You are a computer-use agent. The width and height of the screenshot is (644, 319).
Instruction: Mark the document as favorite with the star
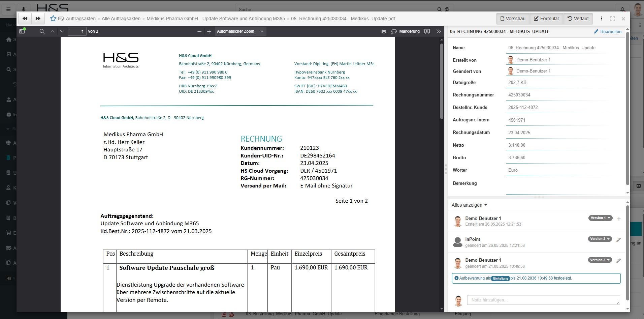click(53, 19)
